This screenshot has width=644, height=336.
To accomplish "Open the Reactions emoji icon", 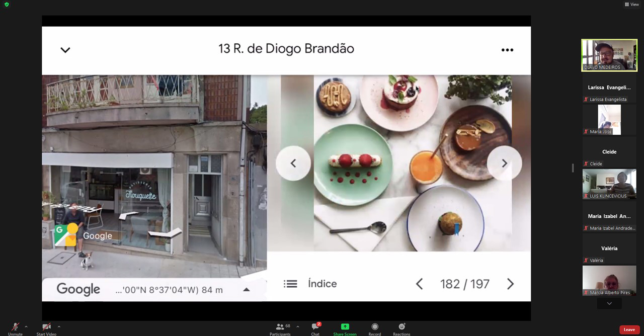I will pos(401,327).
